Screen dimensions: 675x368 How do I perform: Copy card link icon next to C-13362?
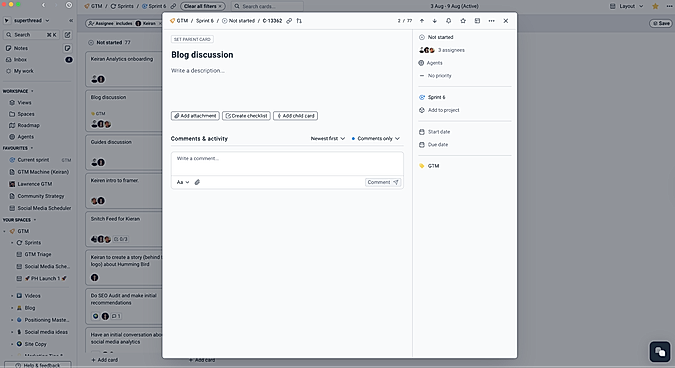click(x=289, y=21)
